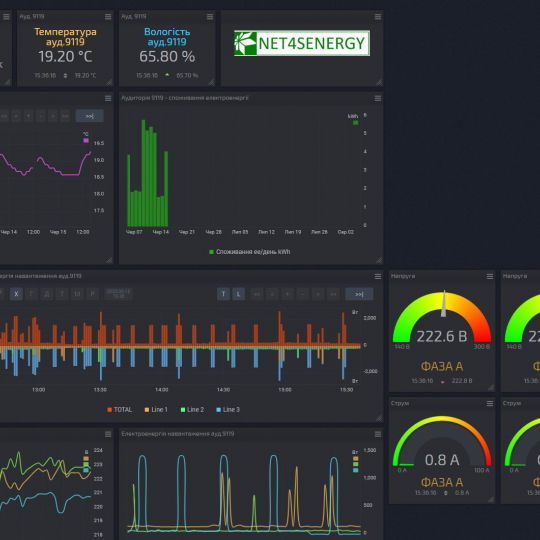Select the Р period button in load chart
The image size is (540, 540).
(92, 294)
